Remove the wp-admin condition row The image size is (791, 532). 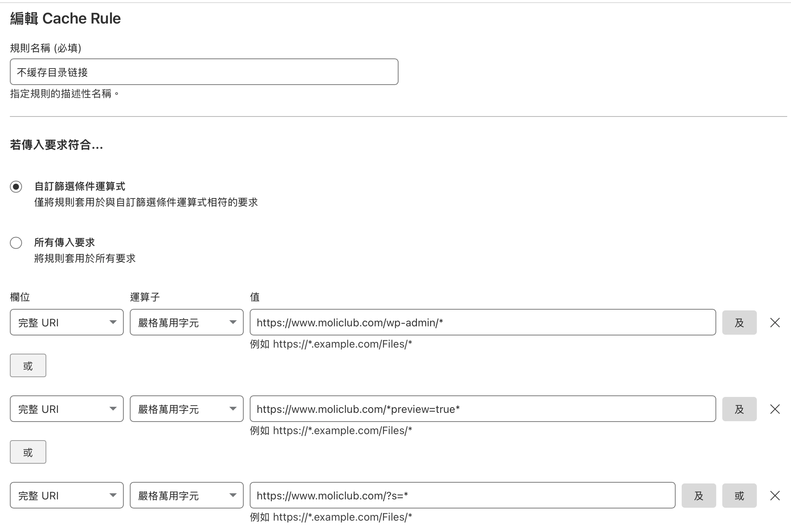pyautogui.click(x=775, y=323)
